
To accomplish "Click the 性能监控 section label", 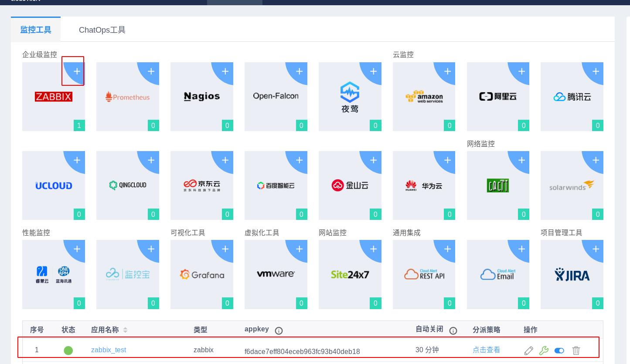I will pyautogui.click(x=36, y=233).
